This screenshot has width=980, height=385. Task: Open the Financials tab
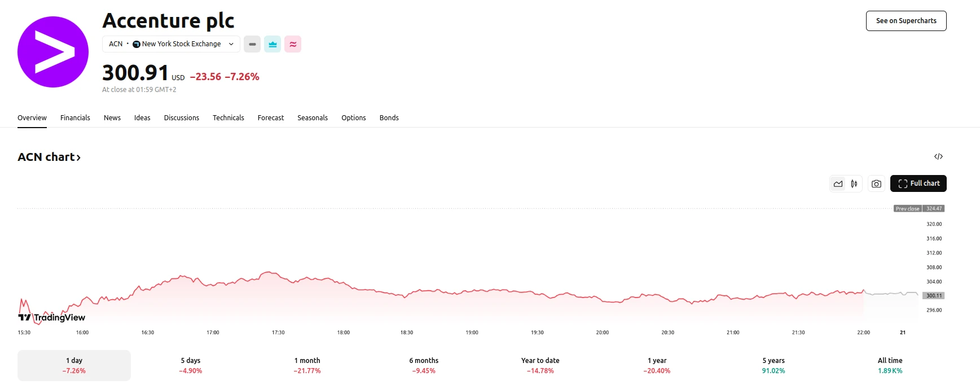point(75,118)
